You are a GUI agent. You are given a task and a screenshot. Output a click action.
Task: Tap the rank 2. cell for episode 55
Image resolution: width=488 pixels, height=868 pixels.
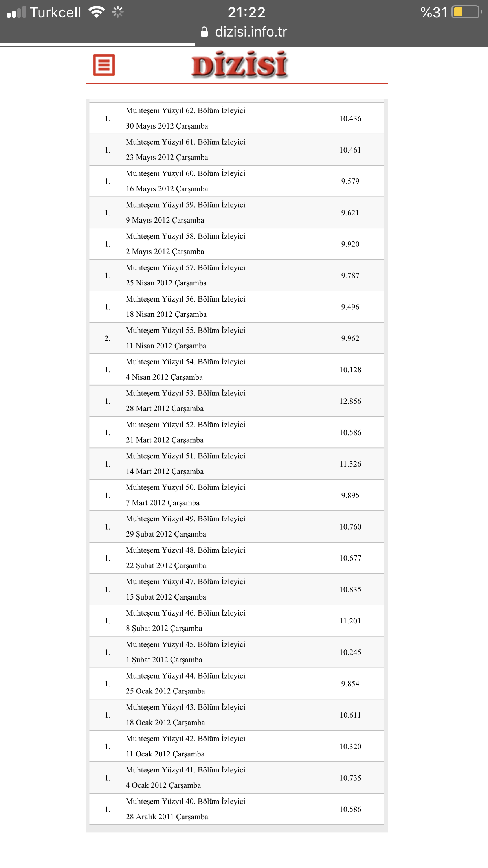[x=107, y=338]
